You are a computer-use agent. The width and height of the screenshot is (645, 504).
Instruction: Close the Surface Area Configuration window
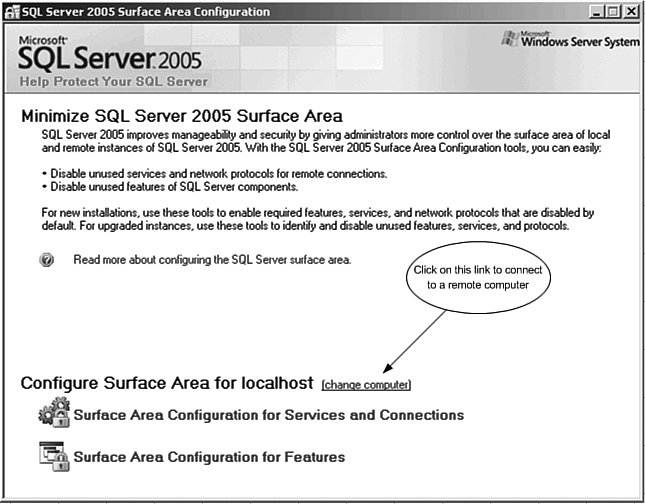(x=630, y=12)
